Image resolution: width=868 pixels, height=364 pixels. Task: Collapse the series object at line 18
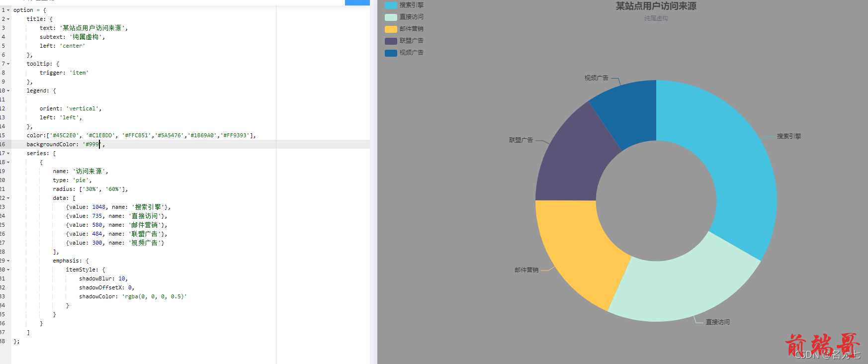(8, 162)
